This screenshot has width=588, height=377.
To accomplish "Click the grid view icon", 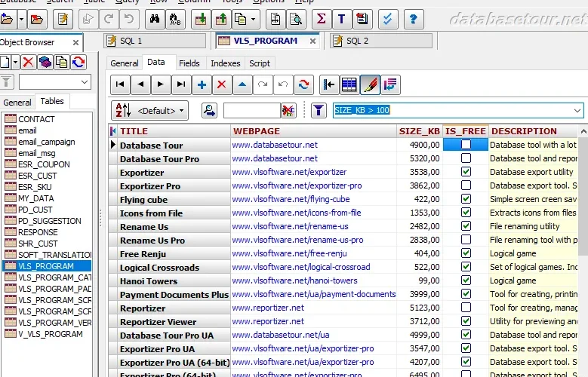I will pos(349,84).
